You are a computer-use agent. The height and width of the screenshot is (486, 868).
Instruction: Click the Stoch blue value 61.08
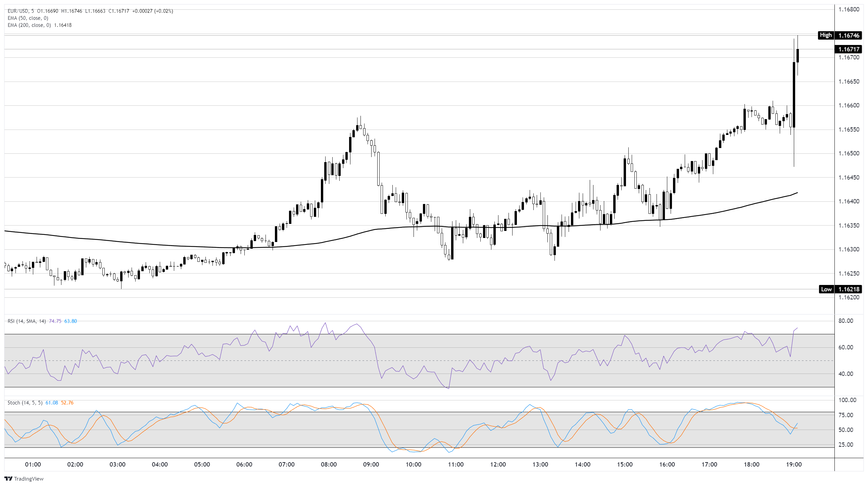coord(52,403)
